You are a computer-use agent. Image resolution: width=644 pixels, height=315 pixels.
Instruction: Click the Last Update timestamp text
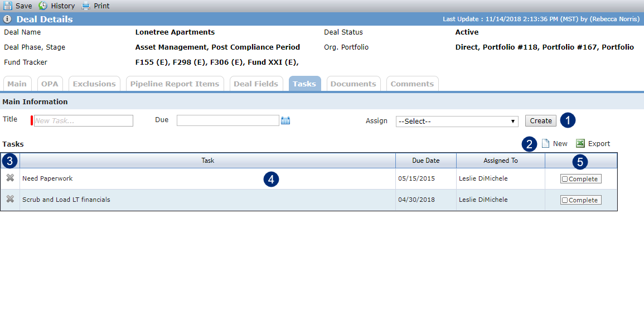pyautogui.click(x=541, y=20)
